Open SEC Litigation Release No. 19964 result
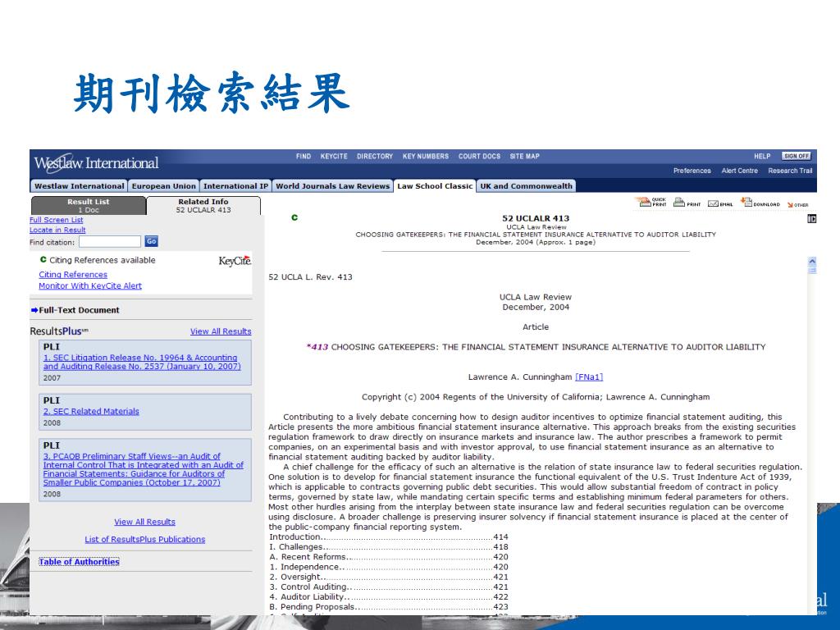Viewport: 840px width, 630px height. (x=142, y=362)
